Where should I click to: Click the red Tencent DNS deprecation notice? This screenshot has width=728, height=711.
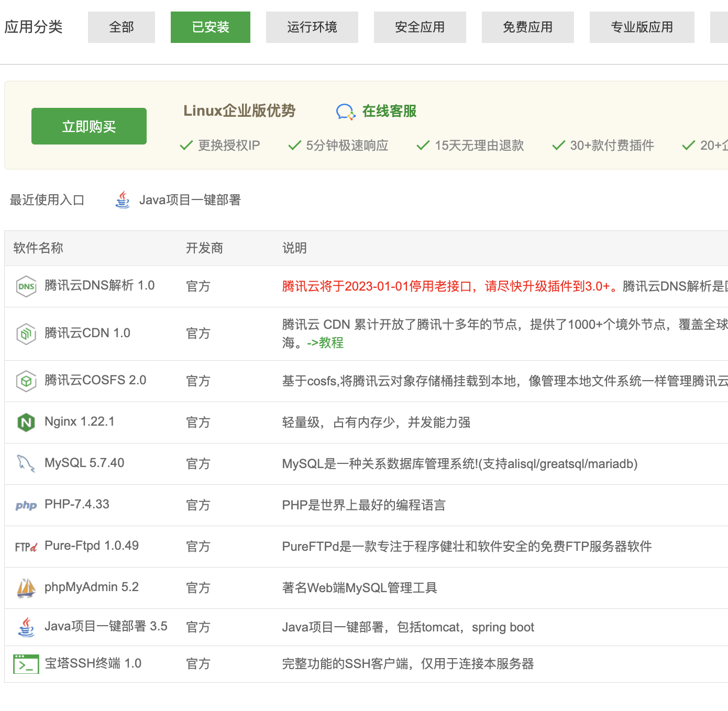[x=450, y=286]
